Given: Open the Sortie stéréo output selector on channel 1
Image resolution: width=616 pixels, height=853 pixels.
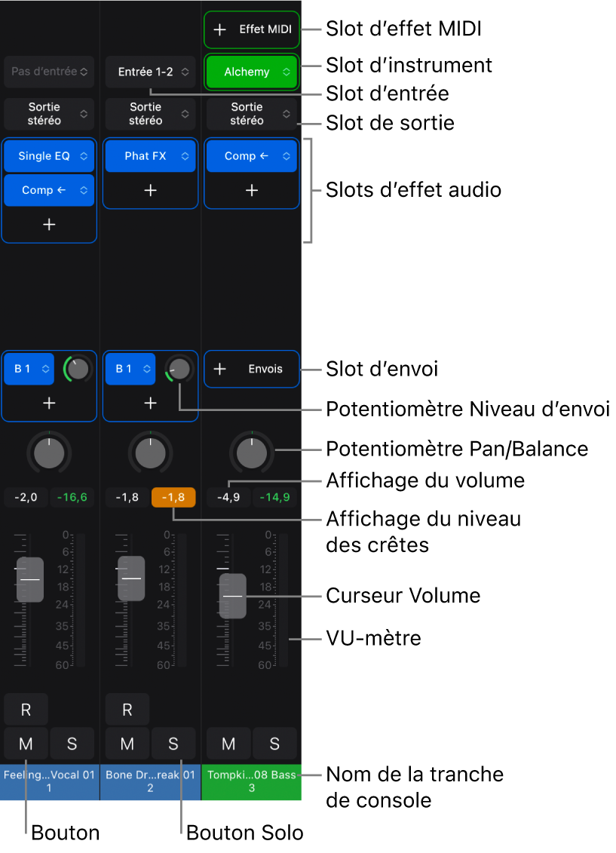Looking at the screenshot, I should [x=49, y=113].
